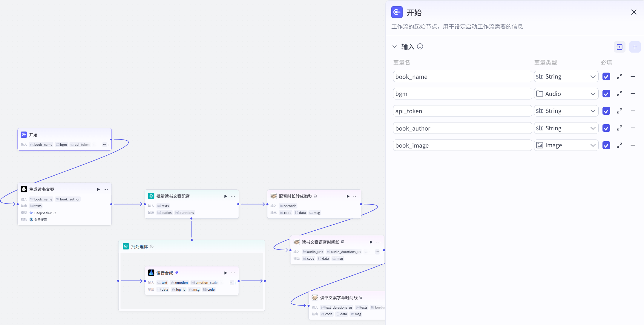
Task: Remove the book_image variable row
Action: (x=633, y=145)
